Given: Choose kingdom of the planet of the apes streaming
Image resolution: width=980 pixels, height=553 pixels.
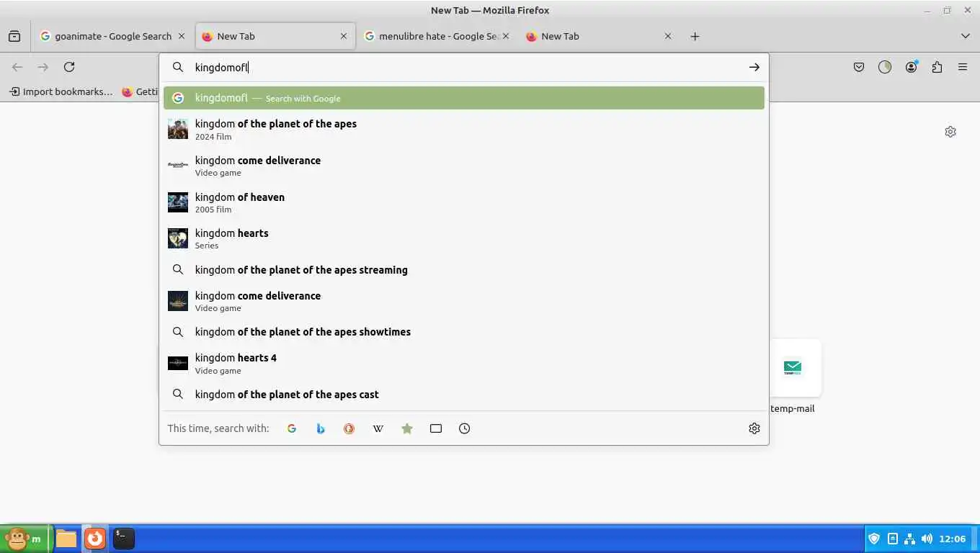Looking at the screenshot, I should (x=464, y=270).
